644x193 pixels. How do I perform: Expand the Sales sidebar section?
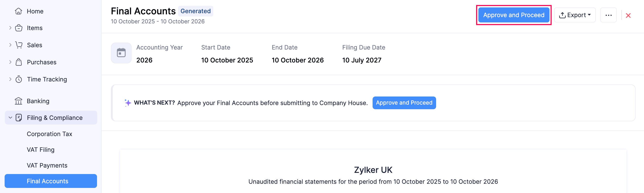tap(10, 45)
